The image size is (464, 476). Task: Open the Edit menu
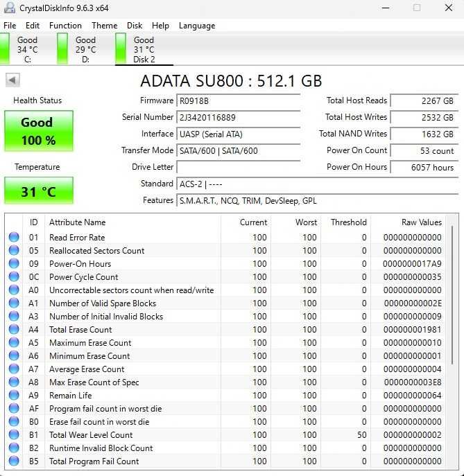pos(33,26)
